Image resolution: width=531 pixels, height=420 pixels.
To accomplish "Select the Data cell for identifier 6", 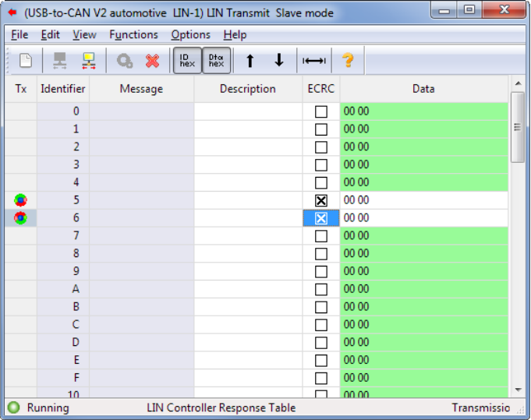I will (x=423, y=218).
